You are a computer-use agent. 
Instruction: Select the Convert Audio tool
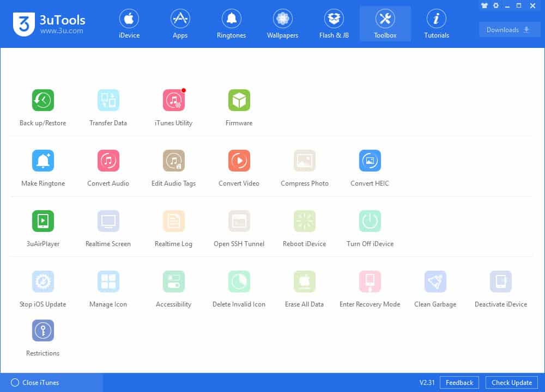click(108, 161)
